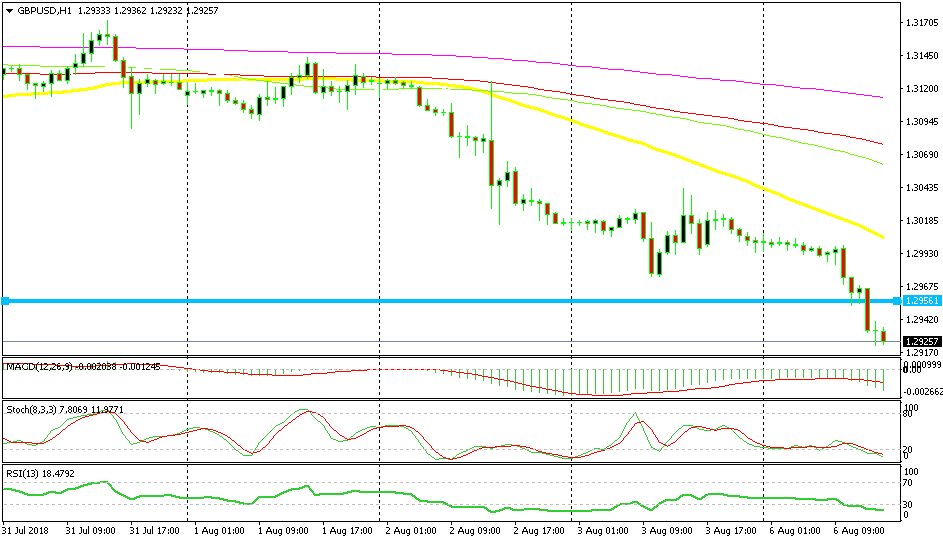The width and height of the screenshot is (943, 542).
Task: Click the -0.002662 MACD scale value
Action: point(923,392)
